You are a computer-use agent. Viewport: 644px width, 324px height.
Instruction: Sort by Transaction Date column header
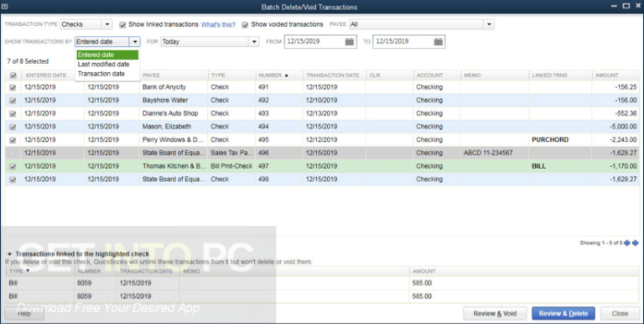(335, 76)
